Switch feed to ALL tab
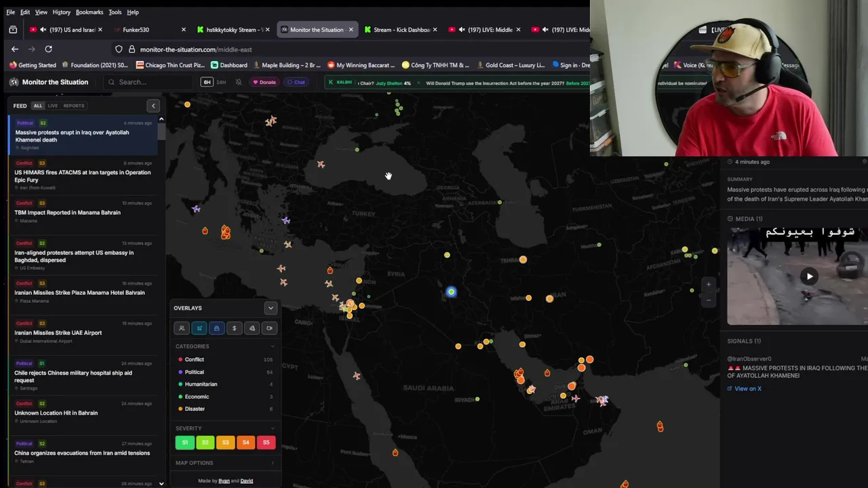Image resolution: width=868 pixels, height=488 pixels. (x=38, y=106)
